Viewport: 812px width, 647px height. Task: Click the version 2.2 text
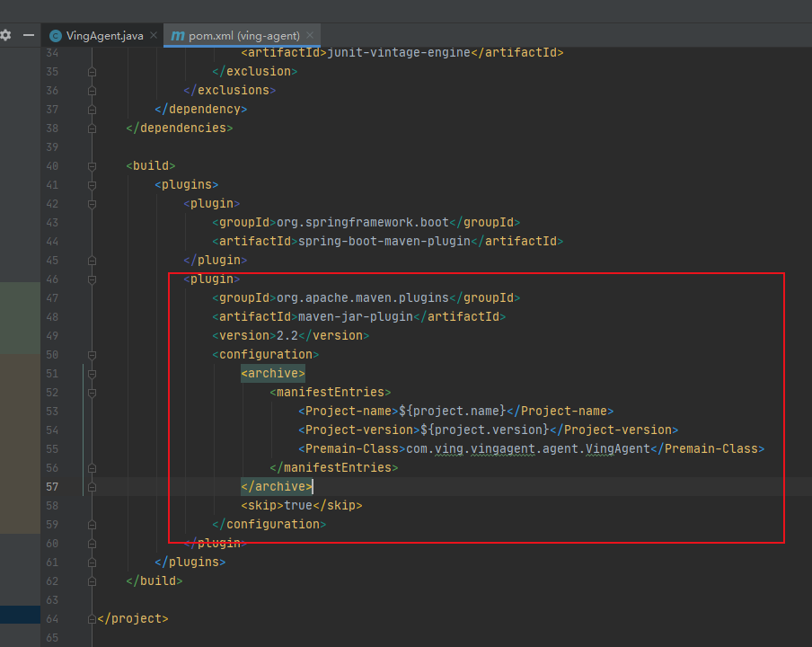click(x=287, y=335)
